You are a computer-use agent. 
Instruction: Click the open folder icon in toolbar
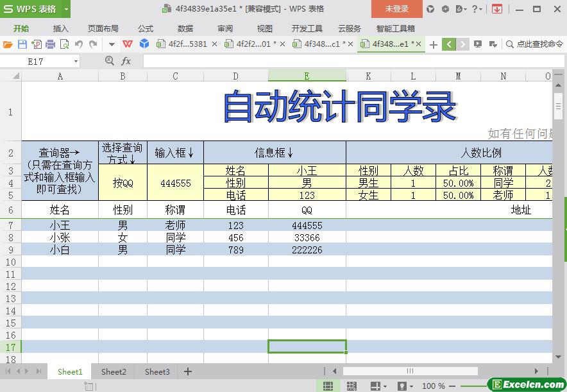(8, 44)
